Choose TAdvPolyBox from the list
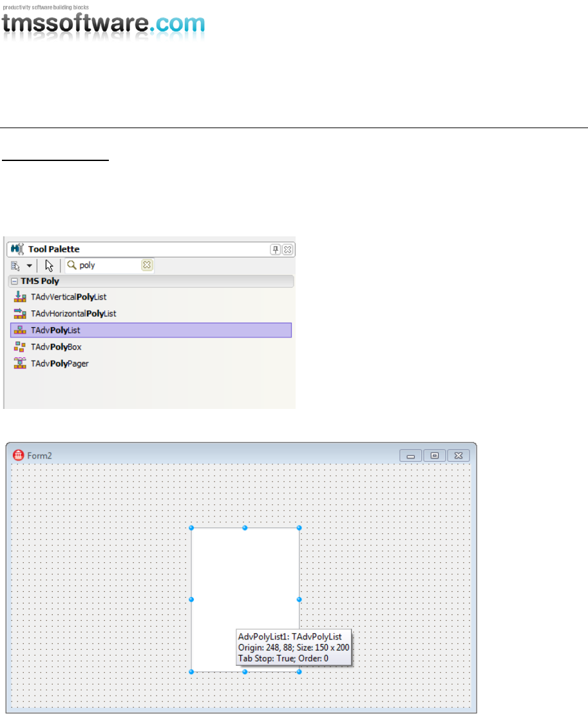 (x=151, y=346)
